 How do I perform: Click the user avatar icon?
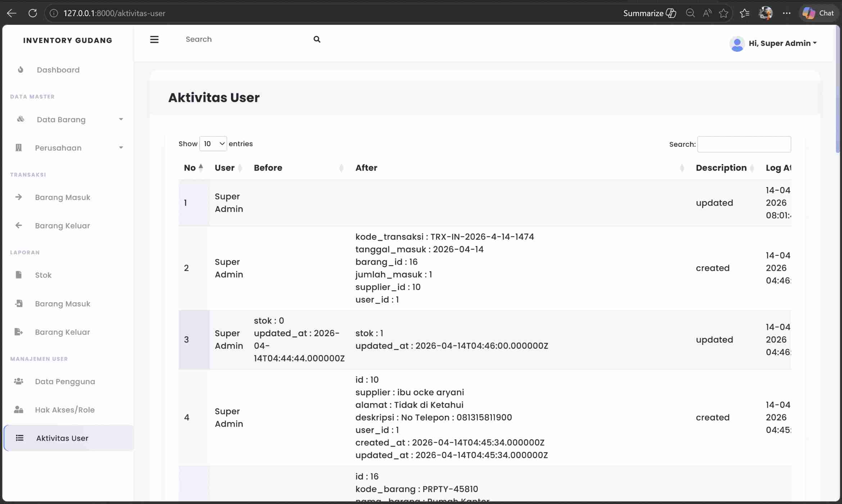click(x=737, y=44)
